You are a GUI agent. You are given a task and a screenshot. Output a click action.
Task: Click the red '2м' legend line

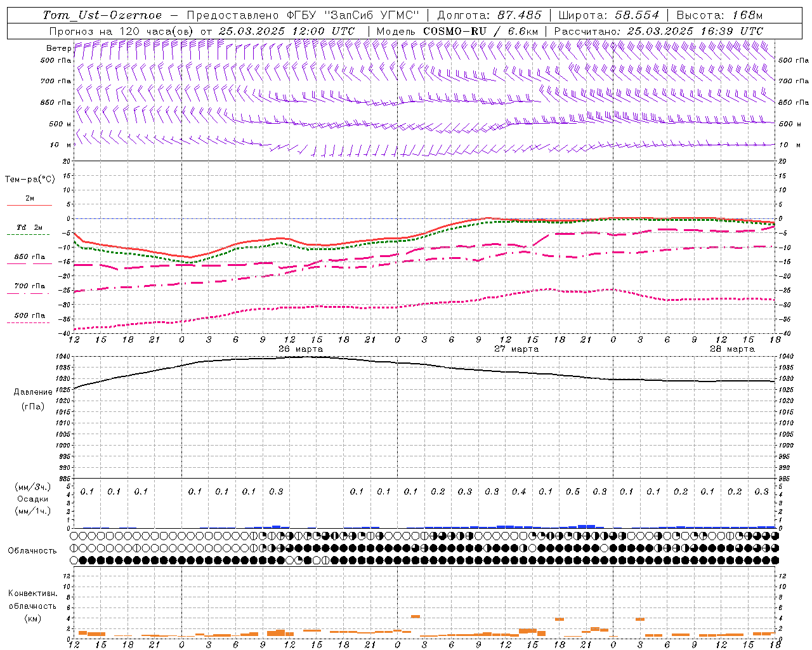point(29,205)
